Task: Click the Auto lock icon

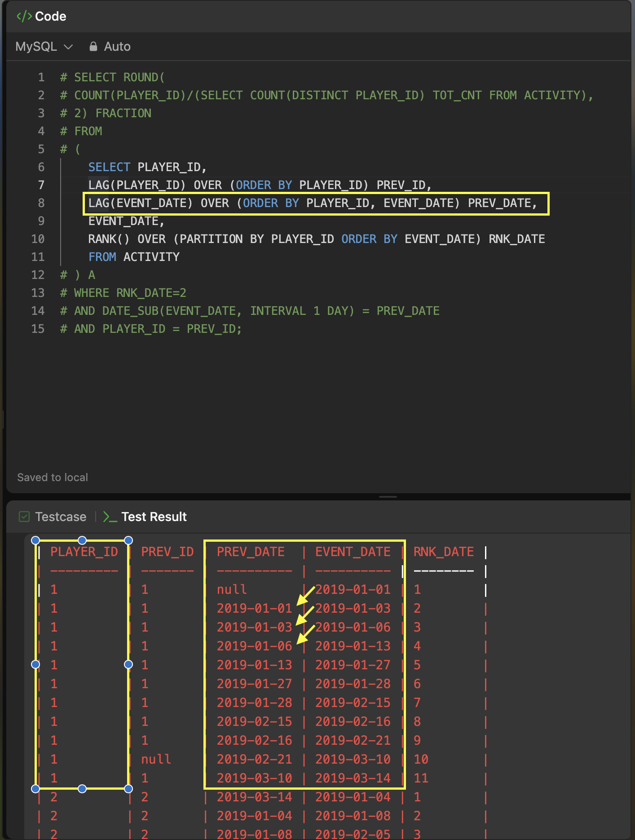Action: 93,46
